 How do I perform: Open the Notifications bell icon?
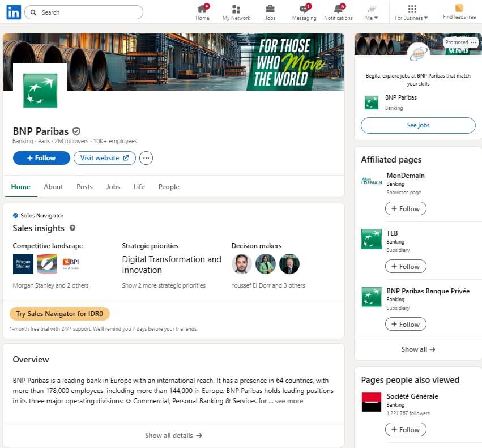coord(338,12)
